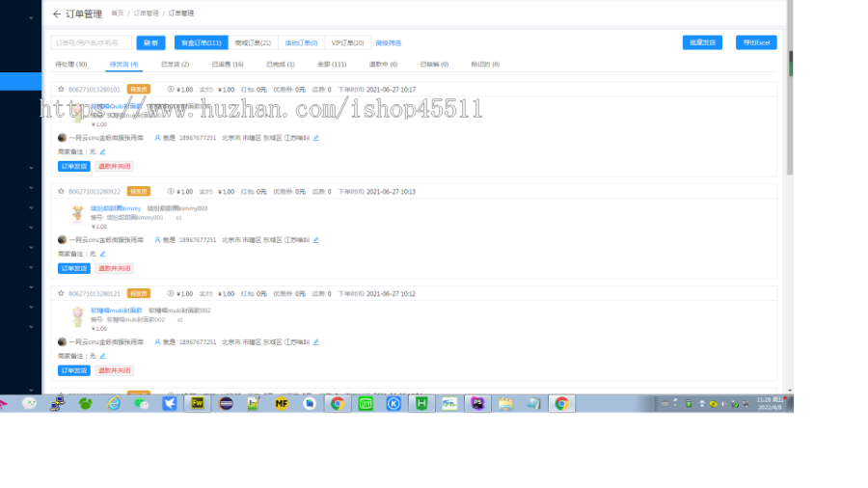Open the taskbar clock showing 11:28

[x=770, y=403]
